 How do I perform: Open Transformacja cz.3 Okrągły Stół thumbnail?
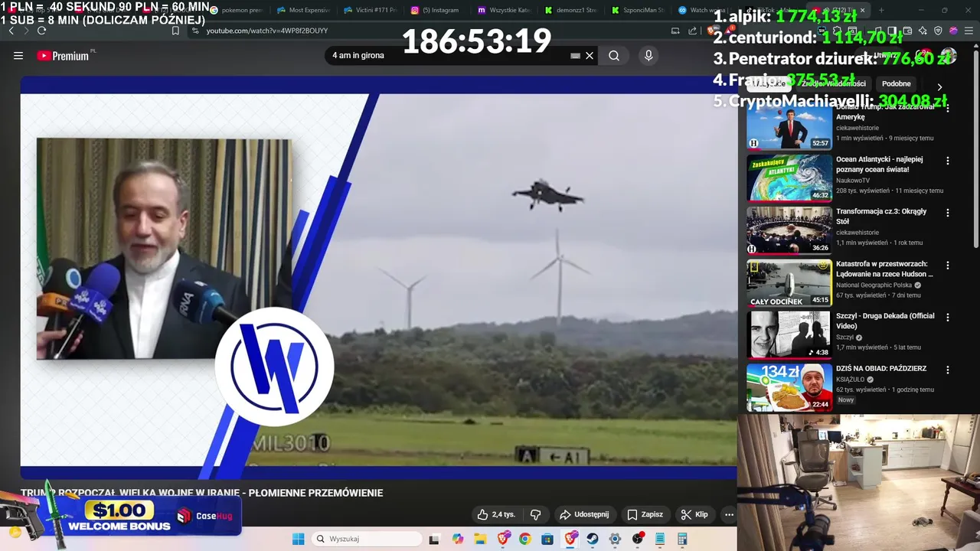point(789,230)
